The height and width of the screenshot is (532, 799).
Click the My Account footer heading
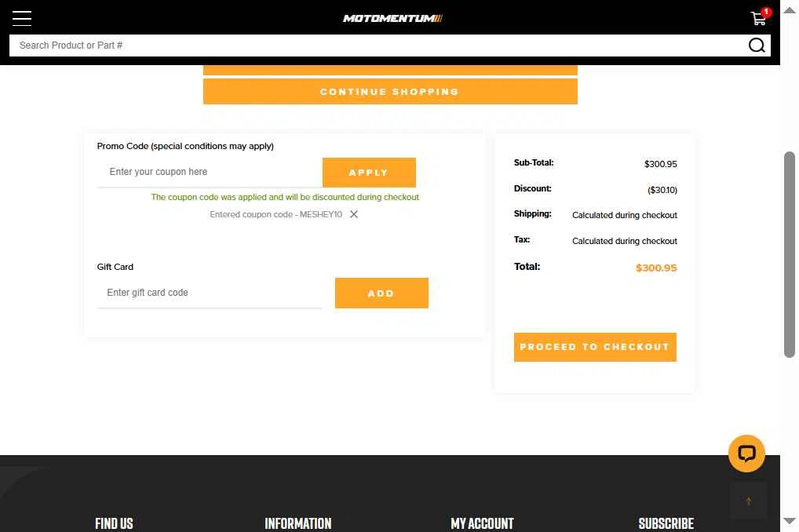click(x=482, y=523)
